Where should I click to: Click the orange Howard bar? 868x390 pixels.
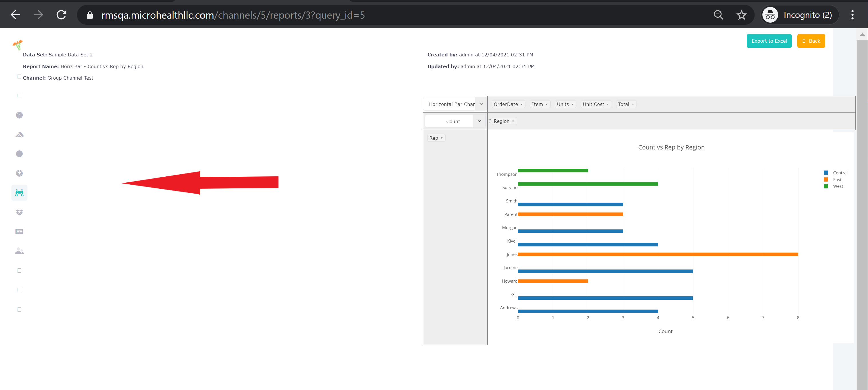pyautogui.click(x=553, y=281)
